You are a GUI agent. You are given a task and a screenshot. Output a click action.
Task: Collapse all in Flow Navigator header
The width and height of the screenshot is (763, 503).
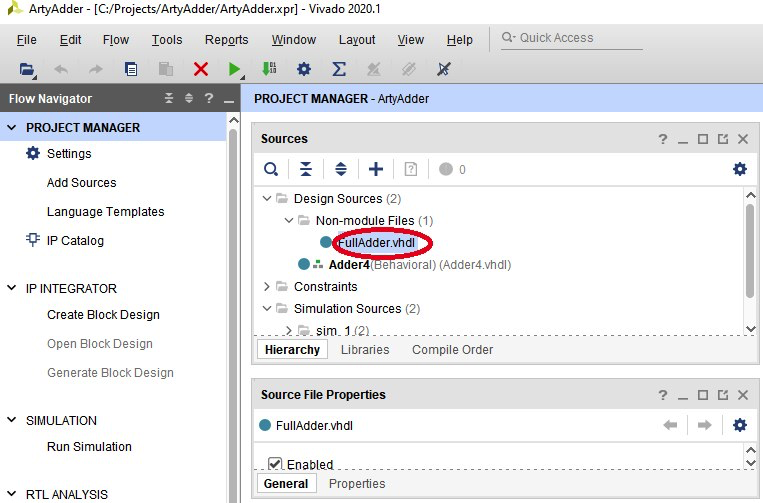169,98
